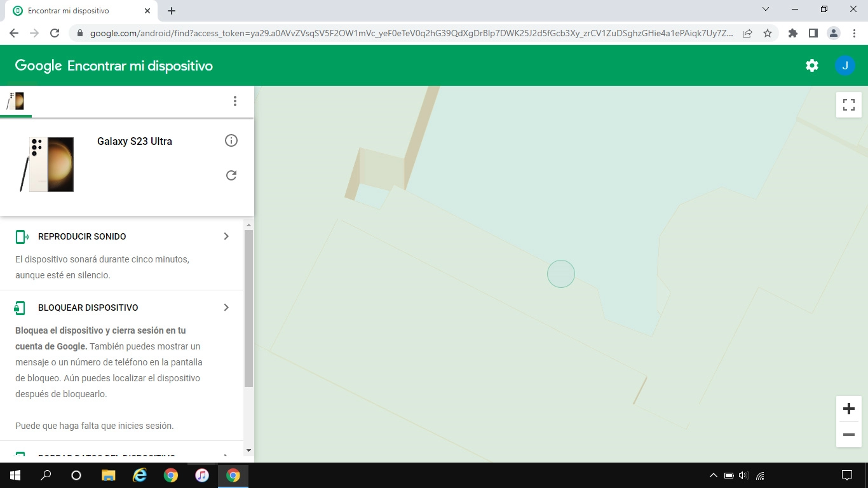868x488 pixels.
Task: Open Chrome extensions puzzle icon
Action: [x=792, y=33]
